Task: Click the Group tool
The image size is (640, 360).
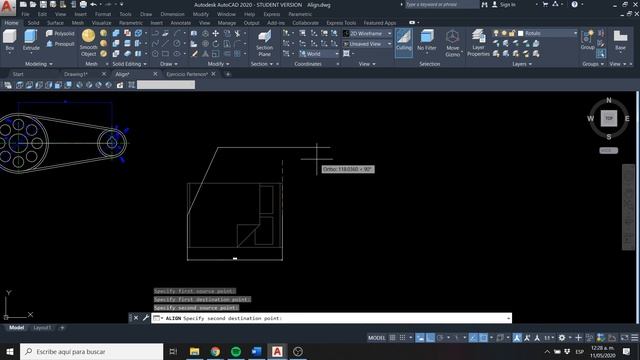Action: 587,40
